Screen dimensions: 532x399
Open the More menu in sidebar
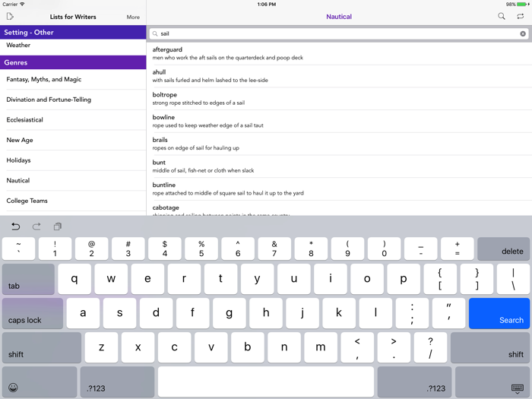133,17
